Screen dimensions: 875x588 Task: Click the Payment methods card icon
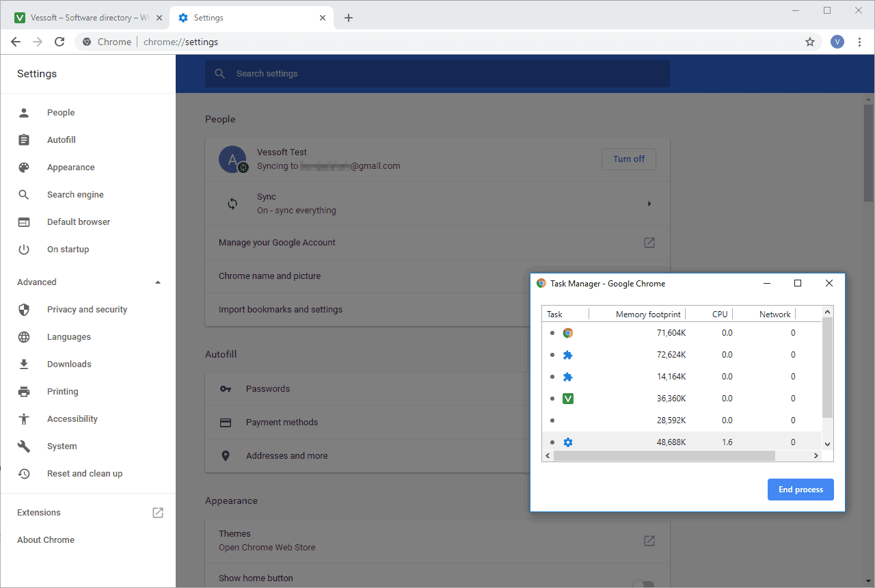(226, 423)
